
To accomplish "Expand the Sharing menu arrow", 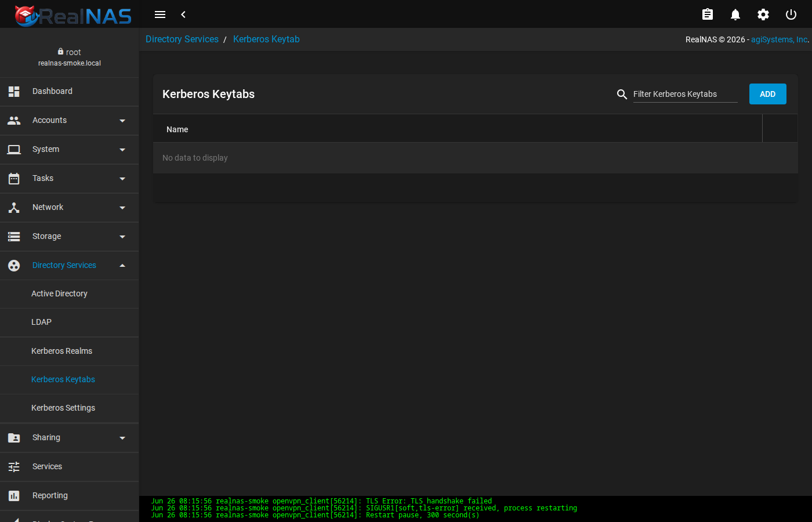I will pos(122,438).
